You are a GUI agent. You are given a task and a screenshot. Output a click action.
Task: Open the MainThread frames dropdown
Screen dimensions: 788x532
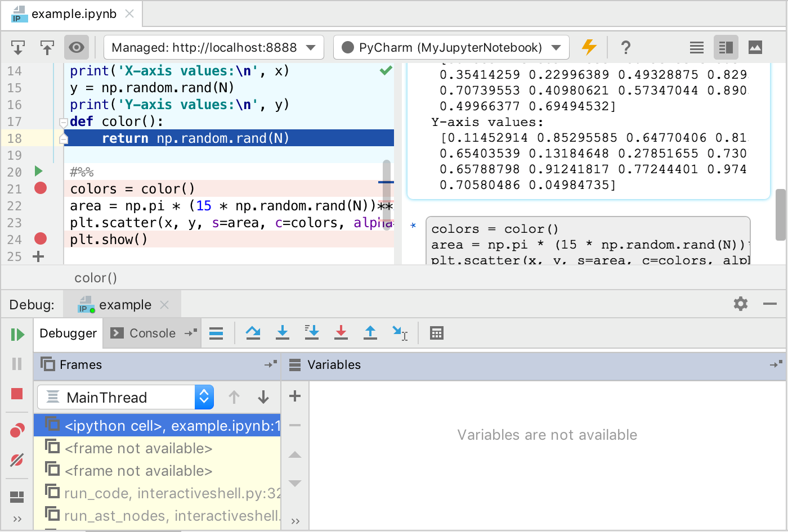tap(203, 397)
